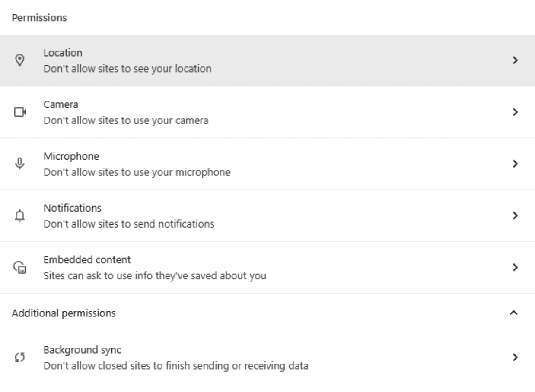Open Background sync via its chevron arrow

(515, 357)
